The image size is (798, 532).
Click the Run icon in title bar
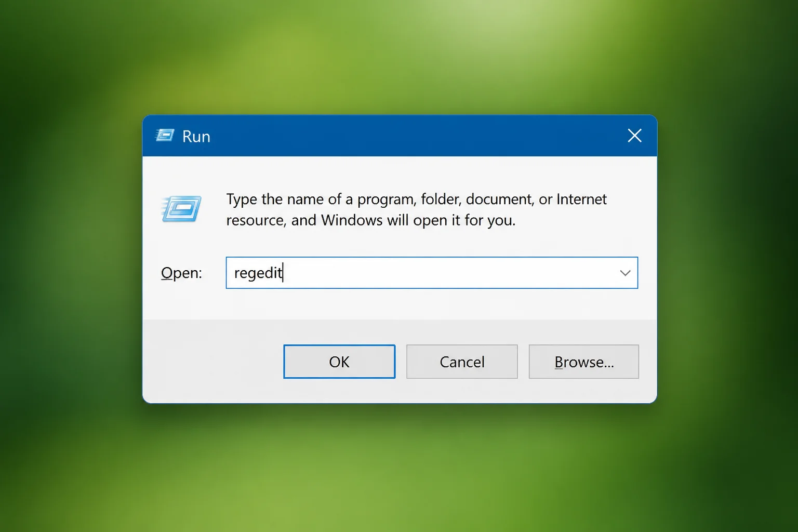[165, 136]
